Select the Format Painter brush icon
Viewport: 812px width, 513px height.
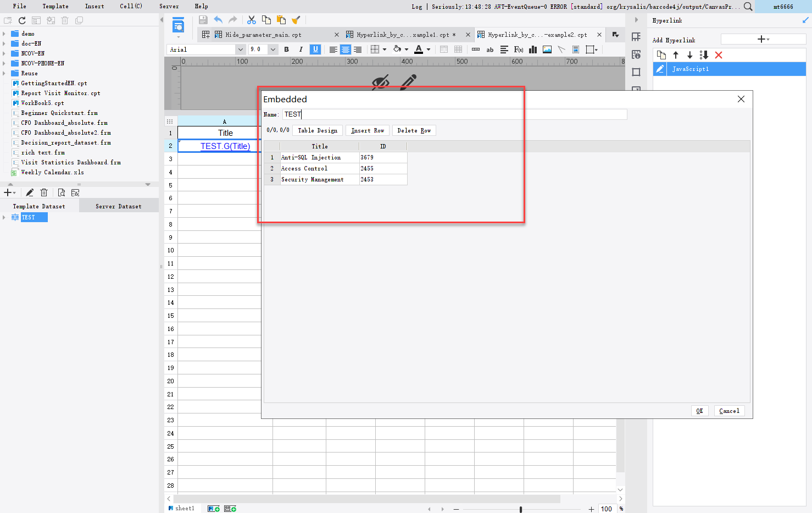pos(296,20)
